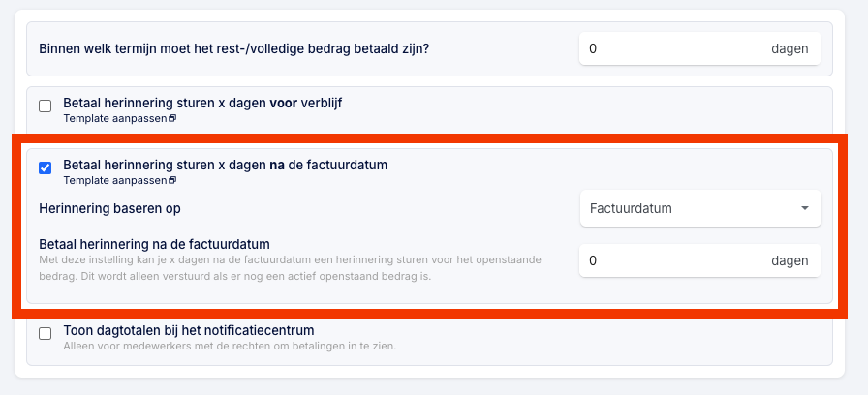The image size is (868, 395).
Task: Click the Binnen welk termijn question text
Action: coord(234,48)
